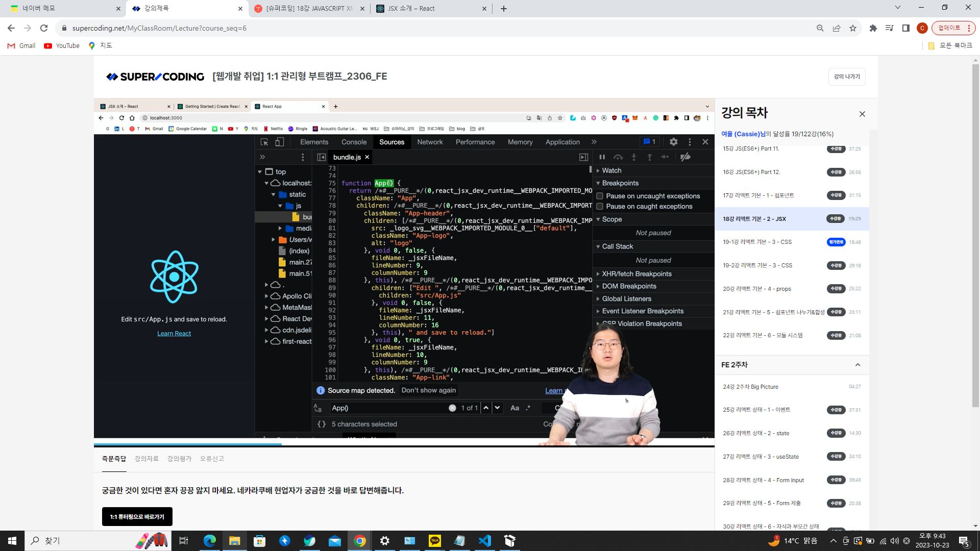The image size is (980, 551).
Task: Click the deactivate breakpoints icon in debugger
Action: (x=685, y=157)
